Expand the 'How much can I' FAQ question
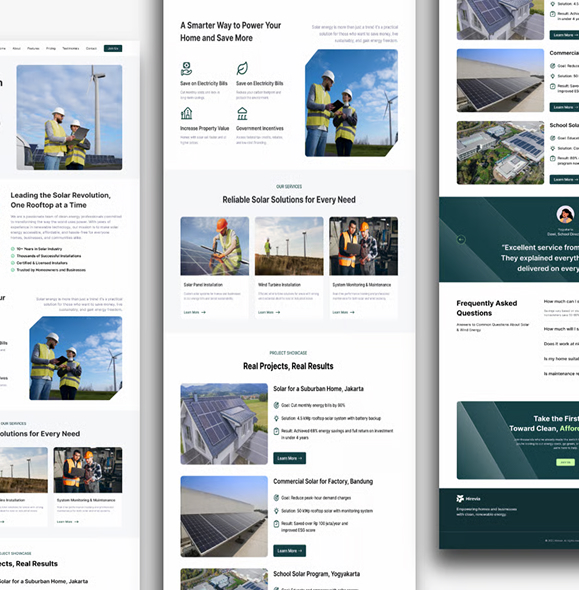 (x=561, y=301)
